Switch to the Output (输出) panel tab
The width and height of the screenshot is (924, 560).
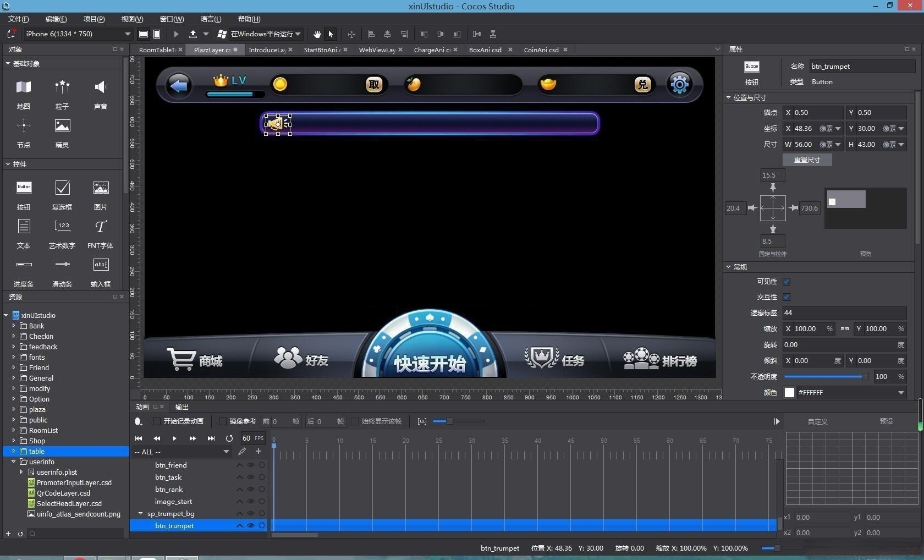(x=182, y=407)
